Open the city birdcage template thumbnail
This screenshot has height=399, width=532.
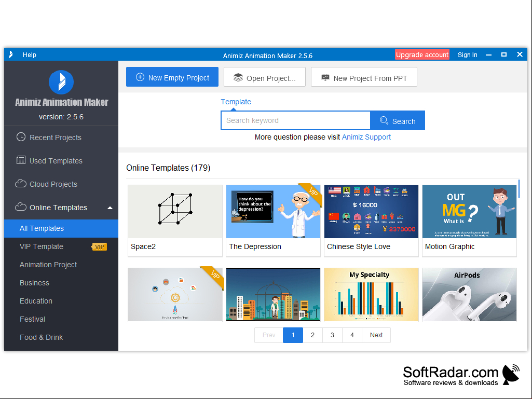273,295
